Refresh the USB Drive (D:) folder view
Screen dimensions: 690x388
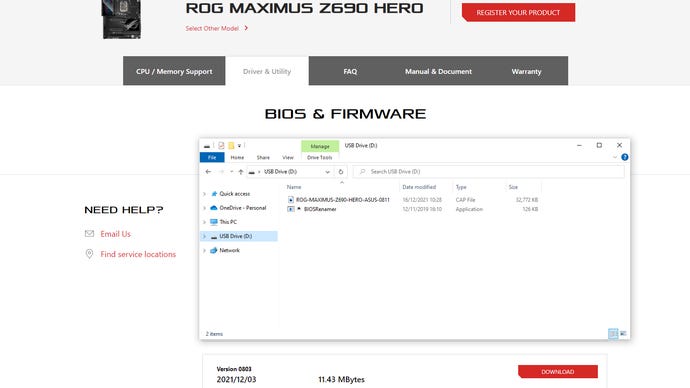(341, 172)
